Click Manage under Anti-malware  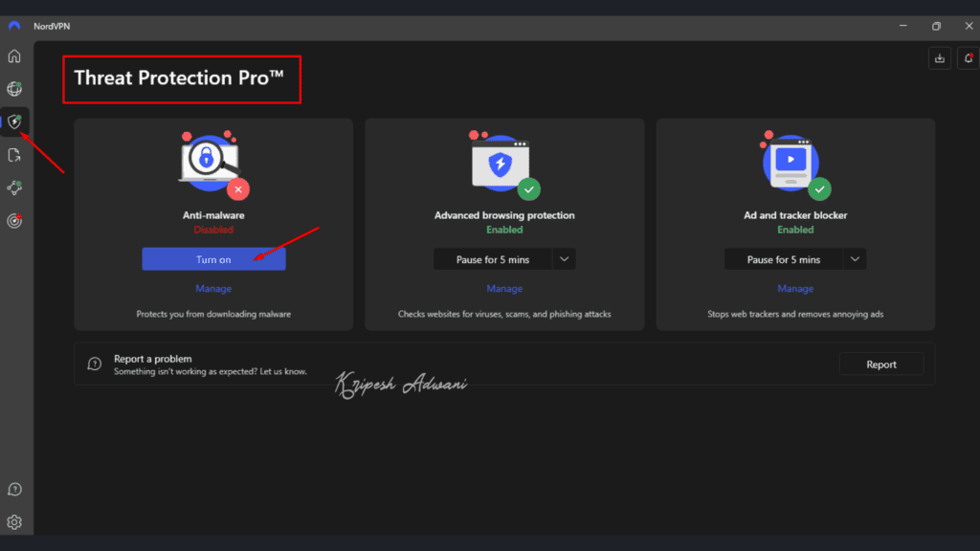coord(212,288)
